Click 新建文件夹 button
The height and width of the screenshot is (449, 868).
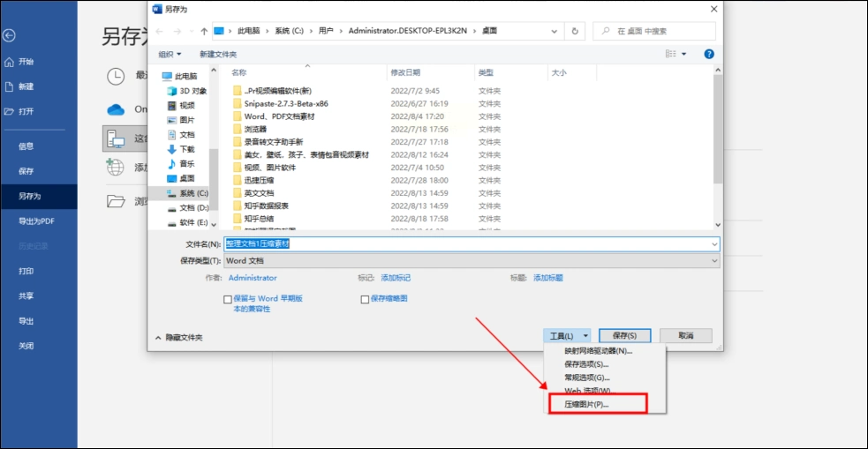218,54
